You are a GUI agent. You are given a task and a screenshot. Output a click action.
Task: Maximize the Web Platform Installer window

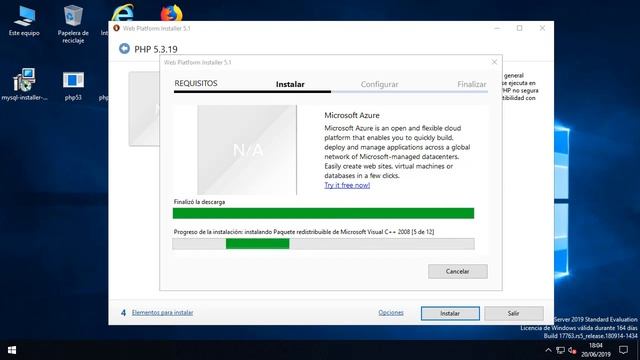519,28
